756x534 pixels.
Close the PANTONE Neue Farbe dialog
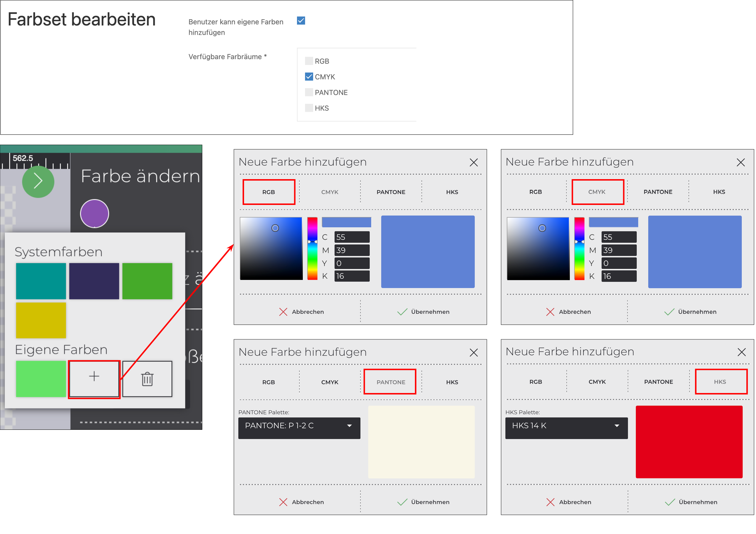(x=474, y=352)
